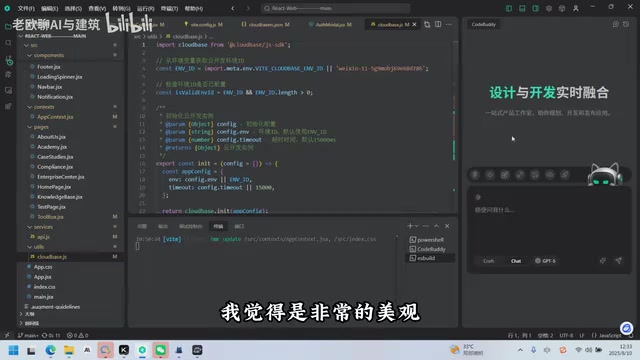Open the 运行(R) menu

click(x=145, y=8)
